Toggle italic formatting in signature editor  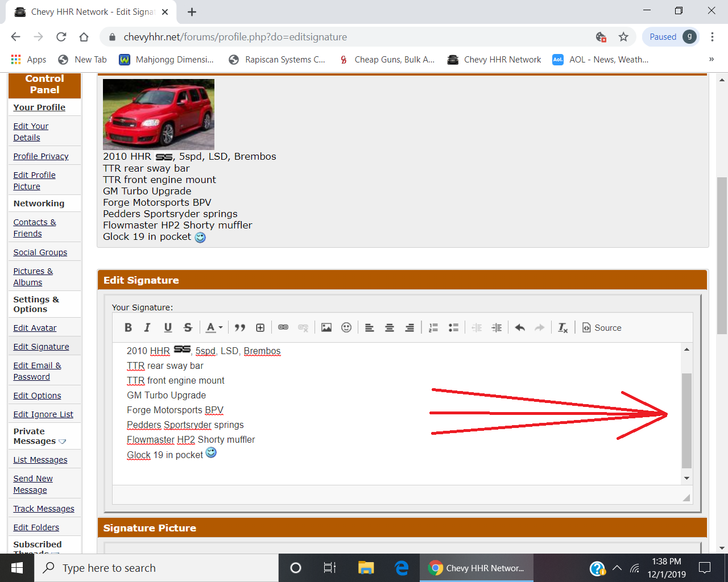click(147, 328)
